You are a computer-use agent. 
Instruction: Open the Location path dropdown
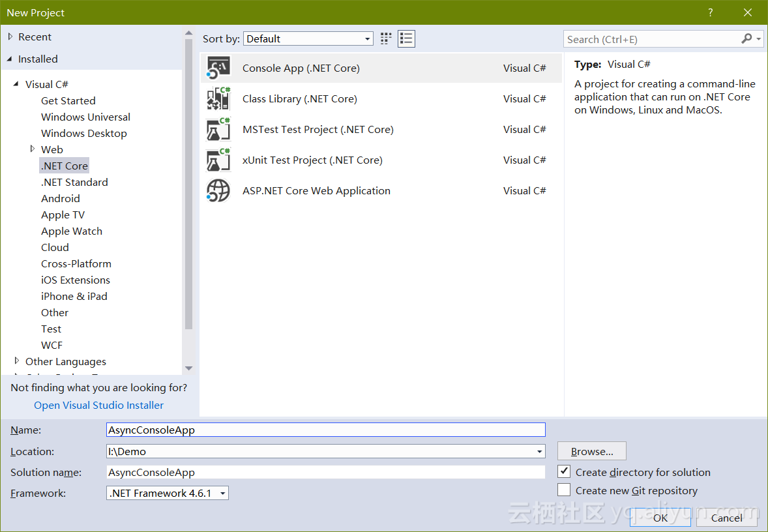tap(539, 452)
